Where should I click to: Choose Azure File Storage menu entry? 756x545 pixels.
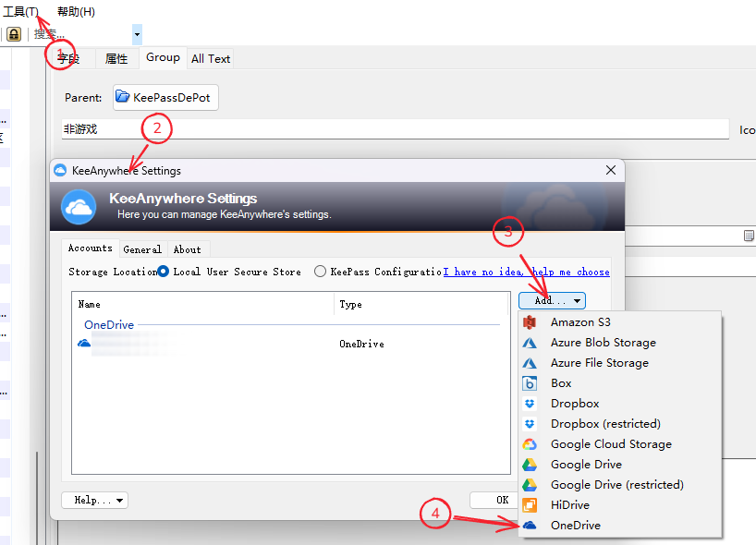(x=620, y=363)
